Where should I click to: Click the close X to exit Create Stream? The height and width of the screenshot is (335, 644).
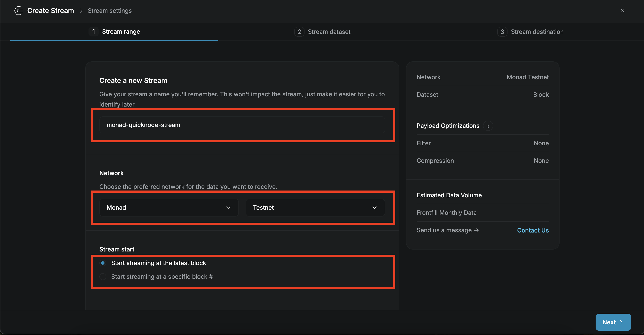click(x=622, y=10)
